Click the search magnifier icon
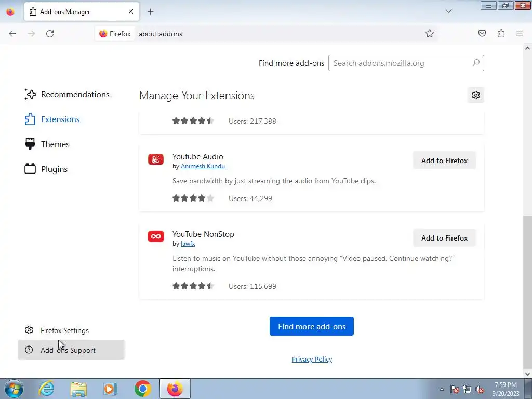This screenshot has width=532, height=399. click(x=476, y=63)
